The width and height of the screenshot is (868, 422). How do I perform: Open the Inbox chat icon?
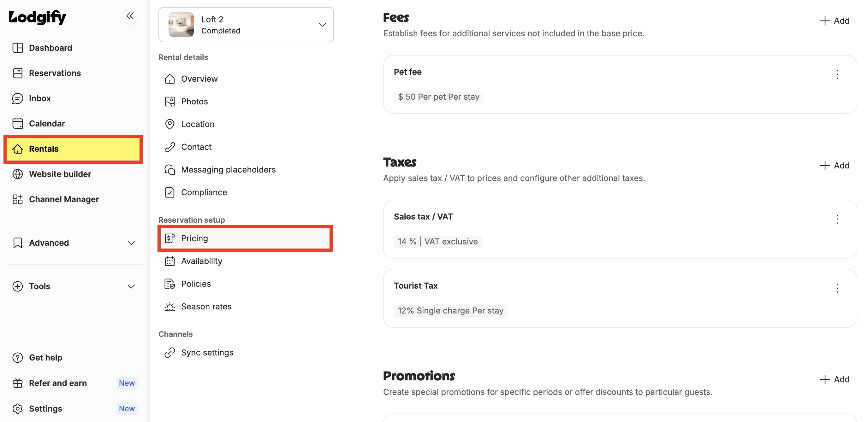click(x=18, y=98)
